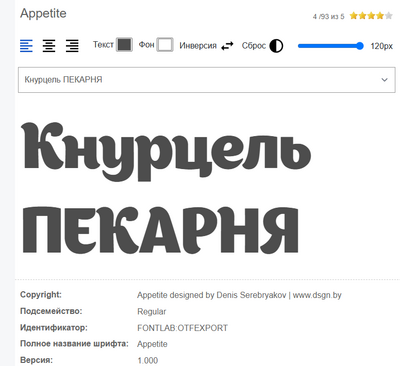The width and height of the screenshot is (400, 366).
Task: Click the Полное название шрифта label
Action: [74, 344]
